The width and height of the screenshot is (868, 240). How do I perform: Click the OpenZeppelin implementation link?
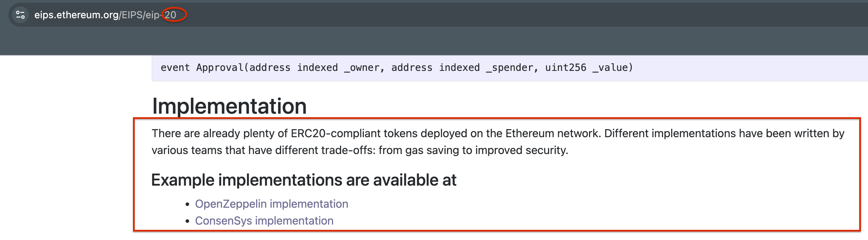click(272, 204)
